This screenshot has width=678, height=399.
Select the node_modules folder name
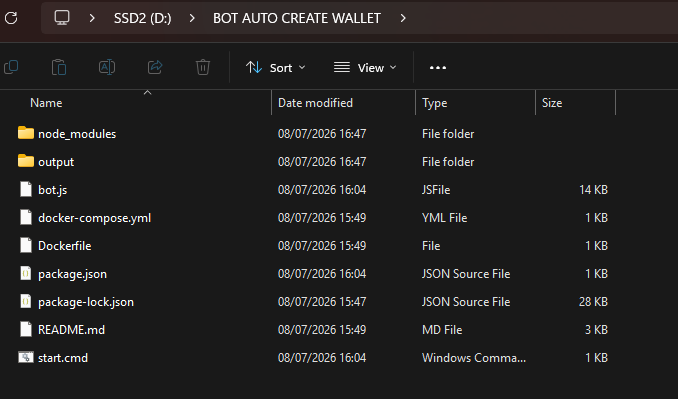click(77, 134)
